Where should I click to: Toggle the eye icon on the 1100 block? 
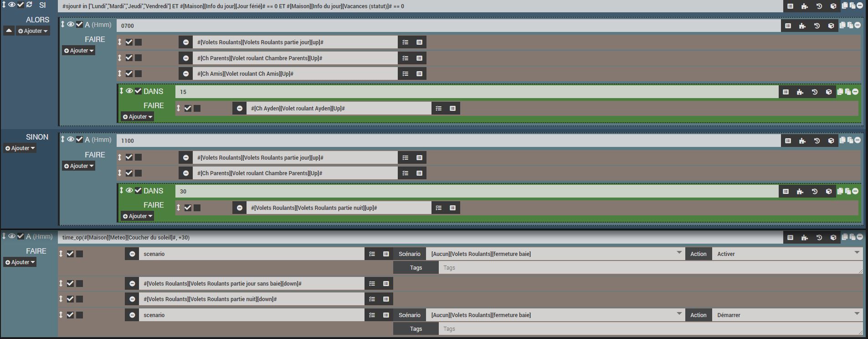[x=71, y=139]
